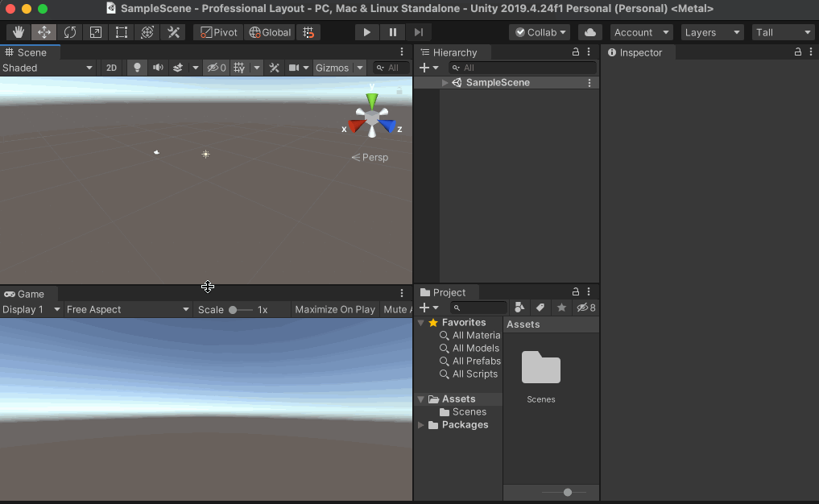Open Shaded draw mode dropdown

(48, 68)
